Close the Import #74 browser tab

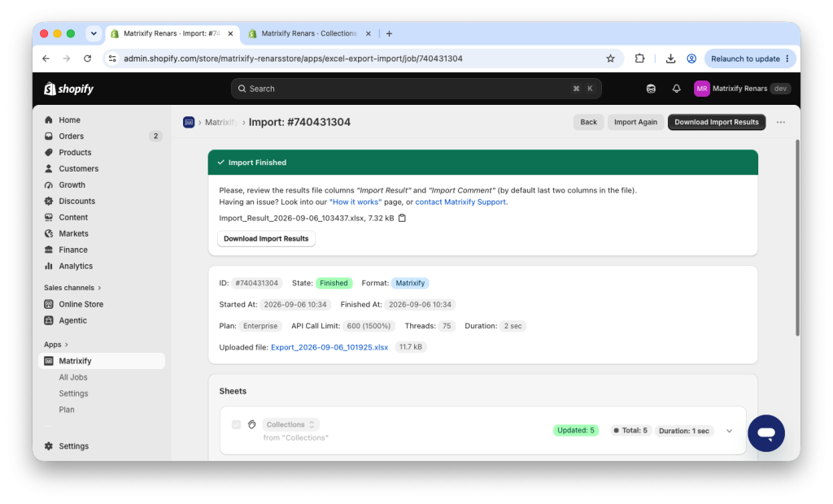230,33
